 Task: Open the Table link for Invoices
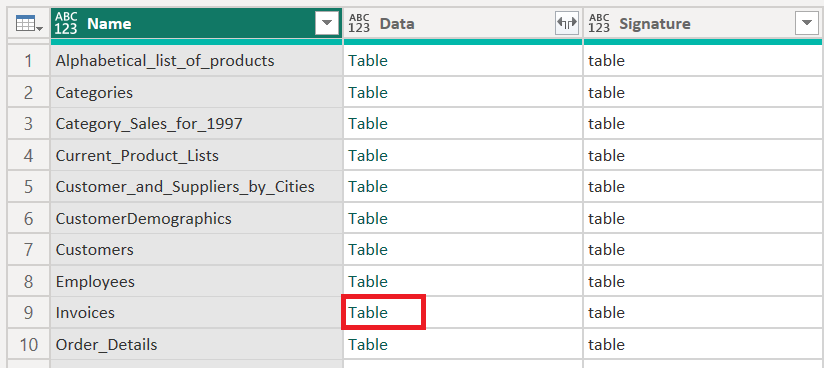(x=368, y=313)
